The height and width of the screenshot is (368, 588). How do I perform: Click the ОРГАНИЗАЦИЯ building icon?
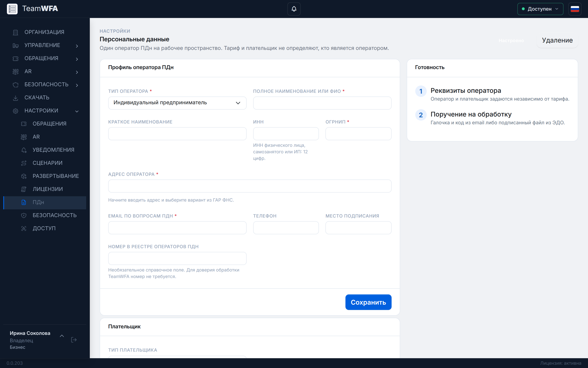click(x=16, y=32)
